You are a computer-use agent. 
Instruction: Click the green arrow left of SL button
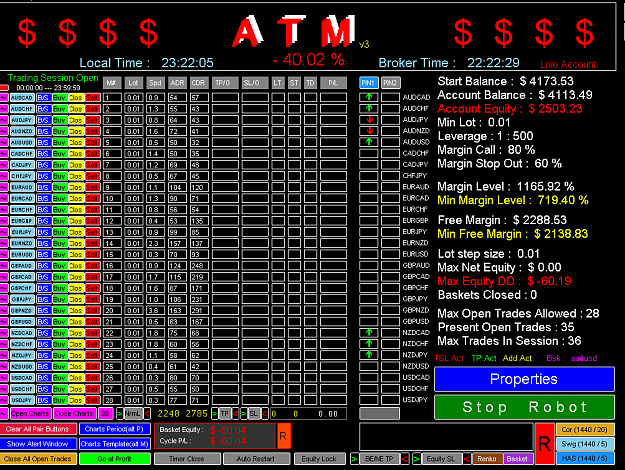244,414
